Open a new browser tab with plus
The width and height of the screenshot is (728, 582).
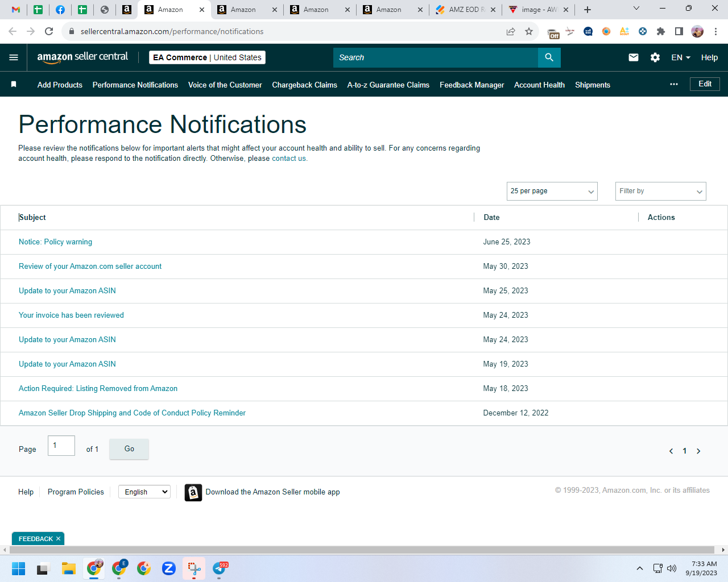coord(588,10)
